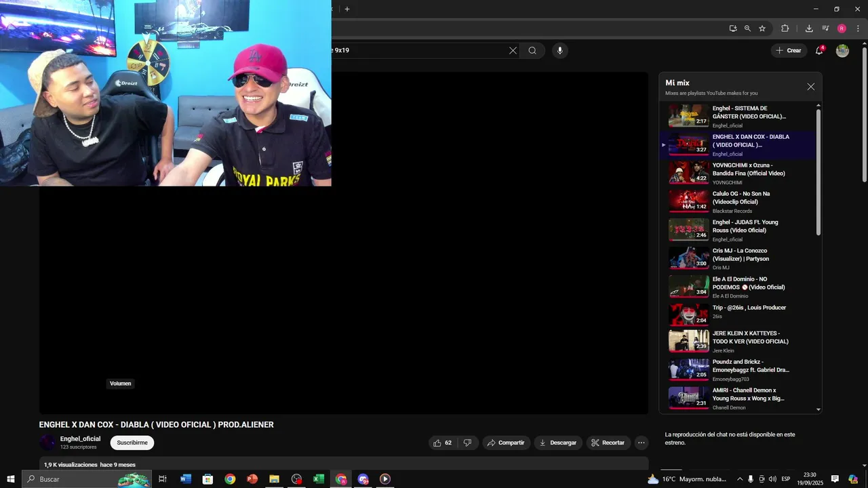Select ENGHEL X DAN COX - DIABLA playlist item
This screenshot has width=868, height=488.
click(738, 144)
